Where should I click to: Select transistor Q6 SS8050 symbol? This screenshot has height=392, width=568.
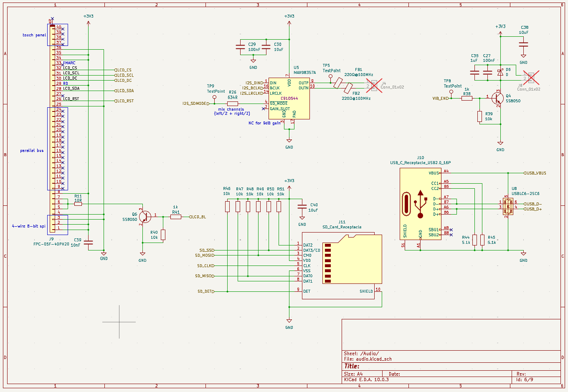(x=145, y=217)
